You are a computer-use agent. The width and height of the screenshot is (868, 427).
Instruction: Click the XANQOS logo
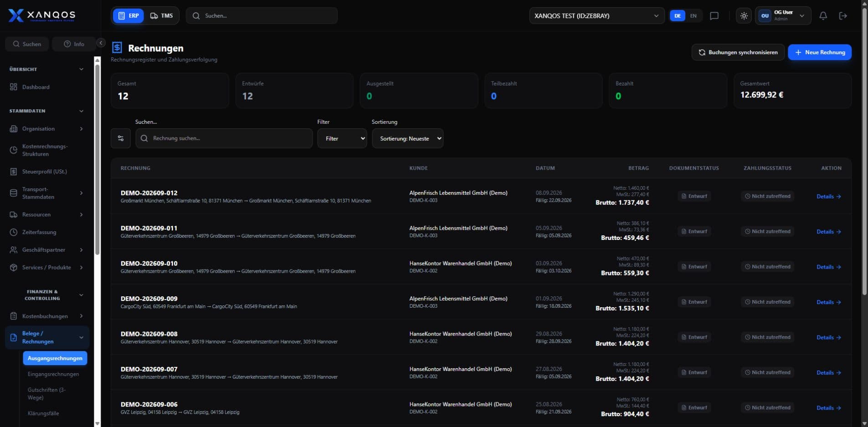41,15
